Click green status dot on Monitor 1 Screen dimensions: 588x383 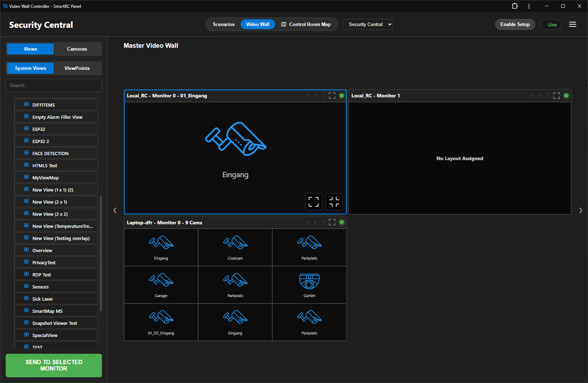coord(566,96)
